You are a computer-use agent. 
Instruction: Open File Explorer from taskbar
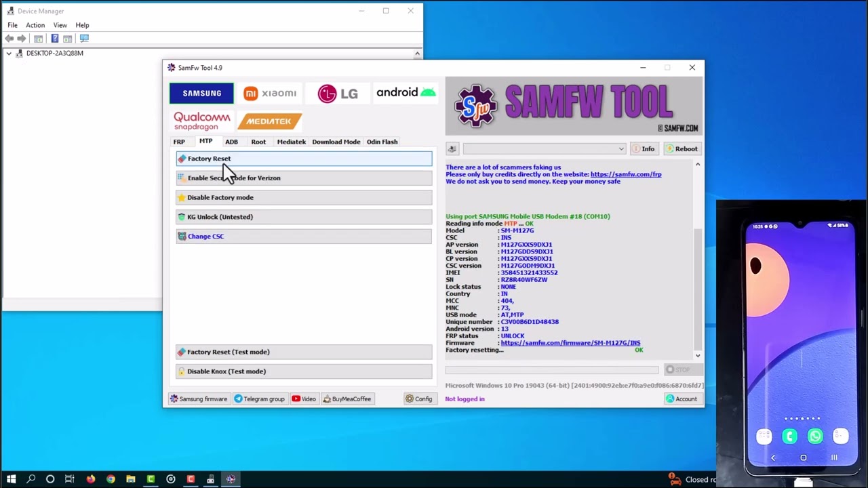click(x=130, y=479)
